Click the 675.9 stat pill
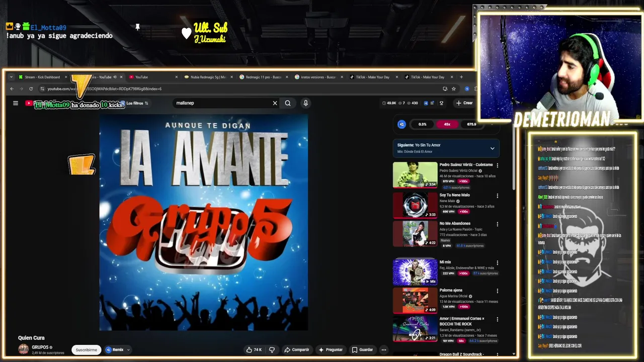 coord(471,124)
